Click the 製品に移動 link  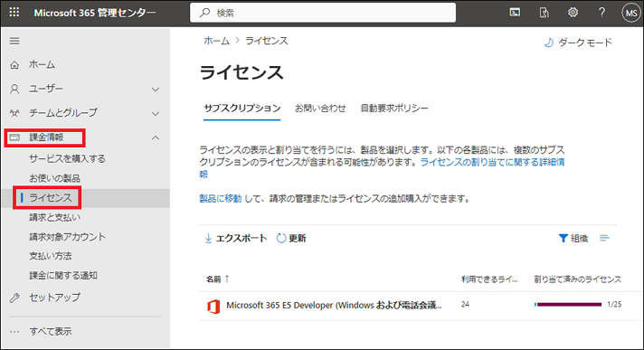pos(220,199)
